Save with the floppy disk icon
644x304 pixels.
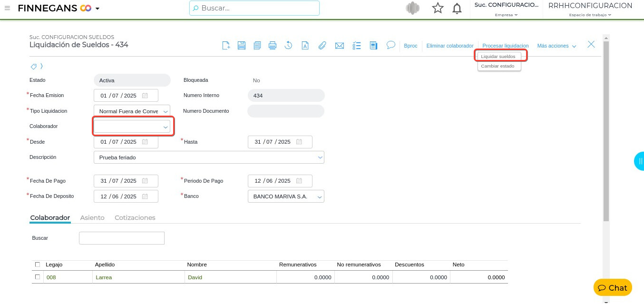click(242, 46)
